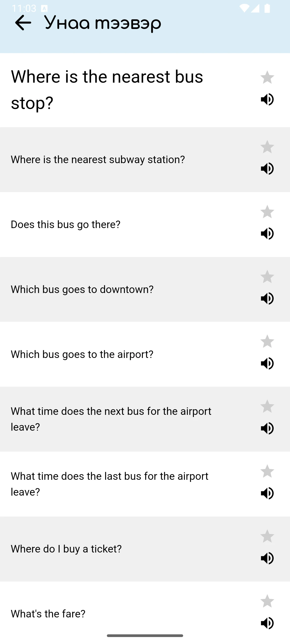
Task: Play audio for next bus to airport phrase
Action: tap(267, 429)
